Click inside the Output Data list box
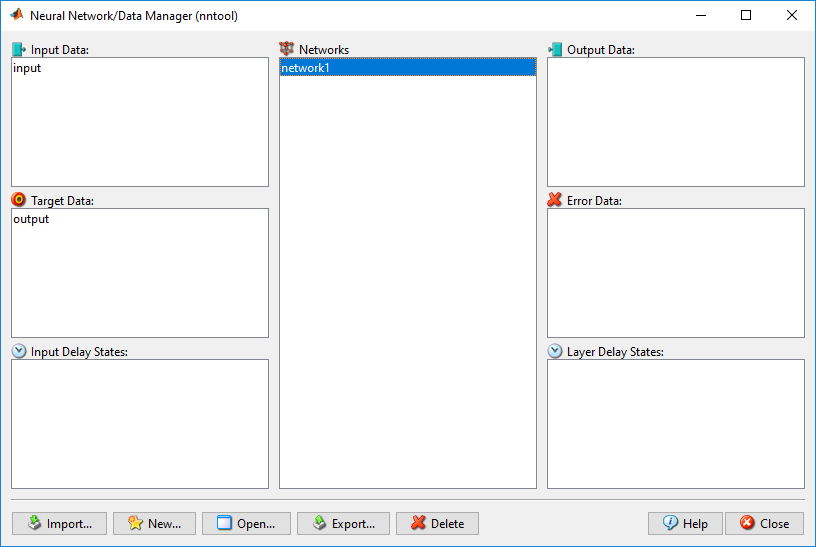 point(675,122)
